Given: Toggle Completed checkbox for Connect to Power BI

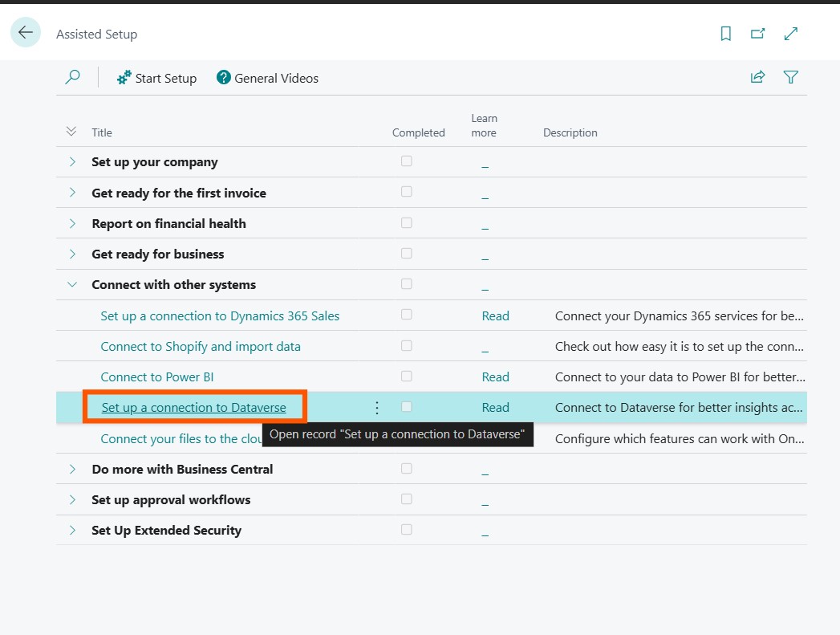Looking at the screenshot, I should (x=407, y=377).
